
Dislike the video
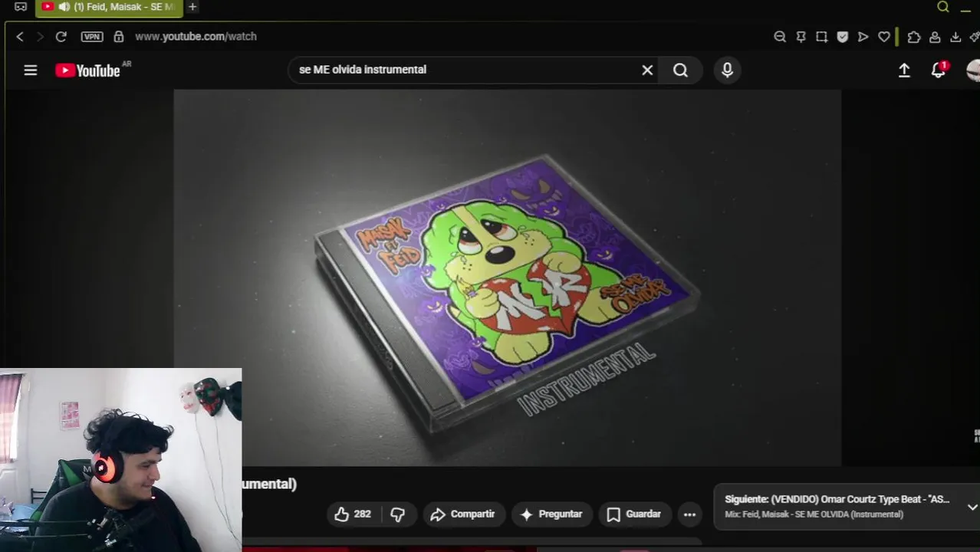coord(397,514)
